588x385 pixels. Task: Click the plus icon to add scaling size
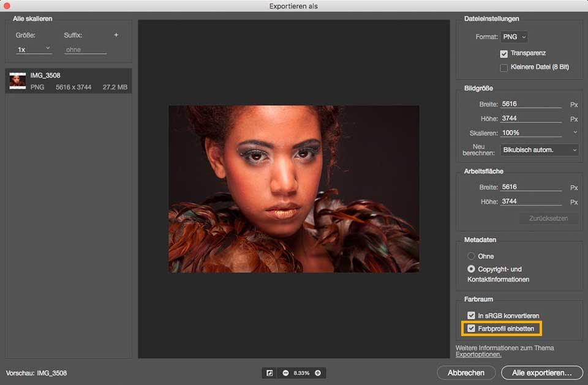[x=116, y=35]
